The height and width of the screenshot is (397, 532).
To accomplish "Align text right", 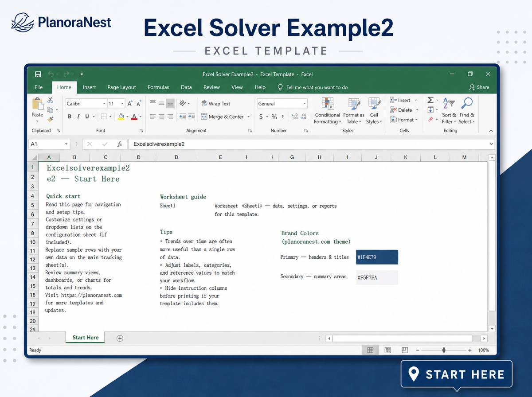I will 170,117.
